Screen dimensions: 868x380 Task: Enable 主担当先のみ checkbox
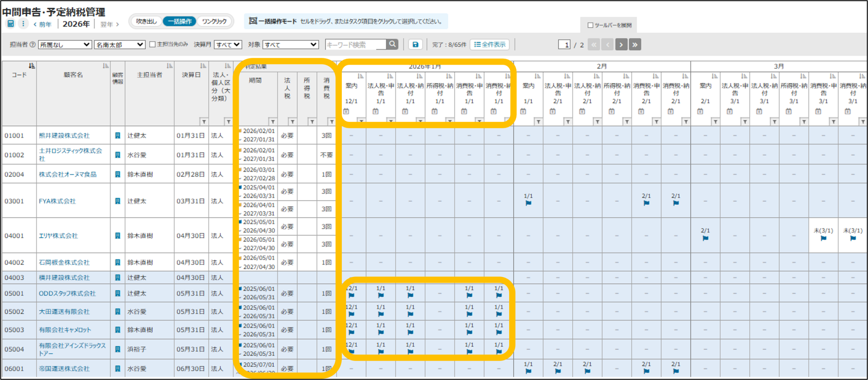[x=152, y=44]
